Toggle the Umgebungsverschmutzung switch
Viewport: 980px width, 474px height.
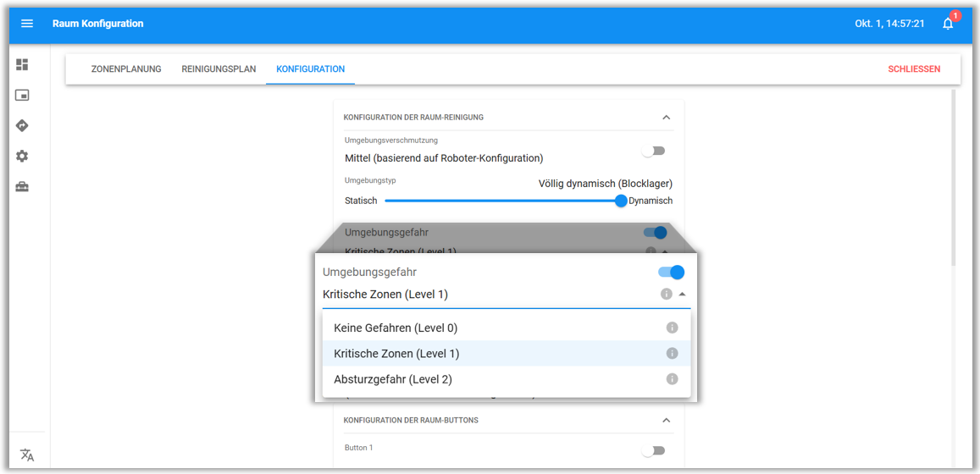click(x=653, y=151)
